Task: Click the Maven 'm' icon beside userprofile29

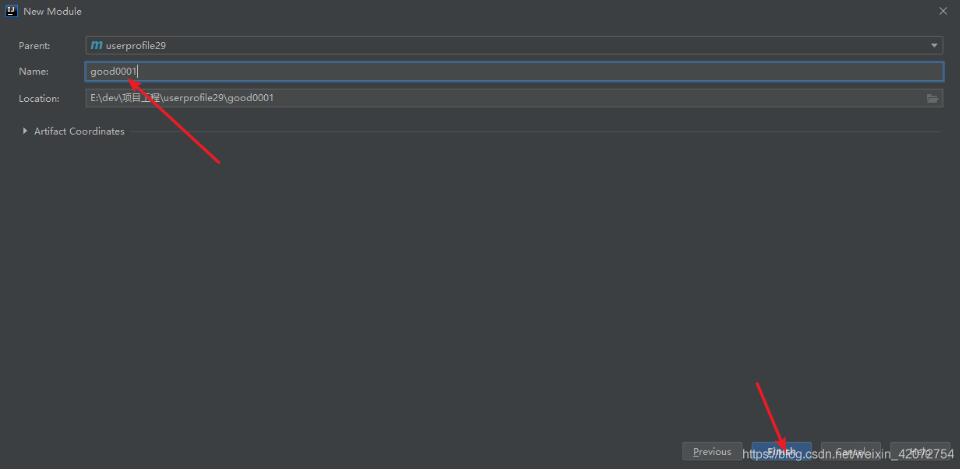Action: tap(96, 45)
